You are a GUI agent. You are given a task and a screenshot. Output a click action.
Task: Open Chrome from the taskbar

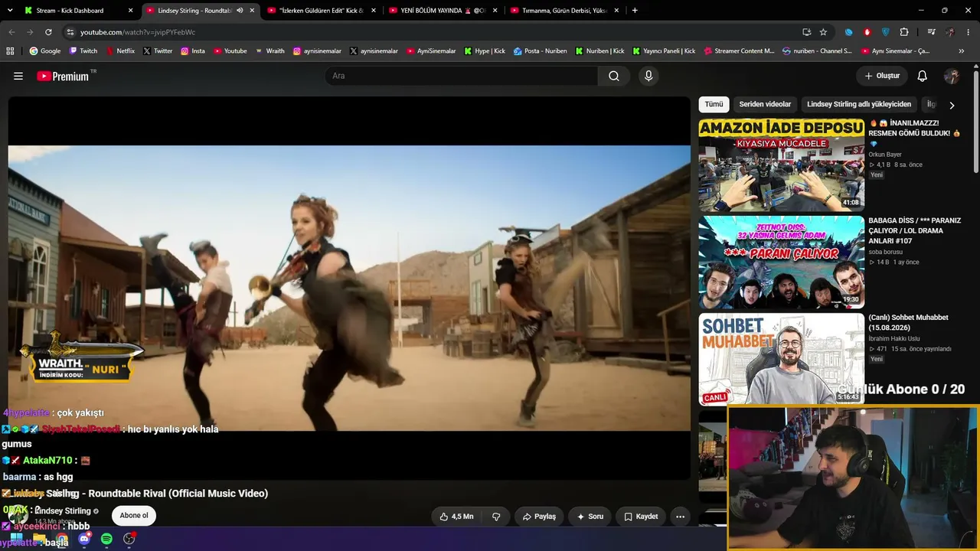tap(62, 539)
